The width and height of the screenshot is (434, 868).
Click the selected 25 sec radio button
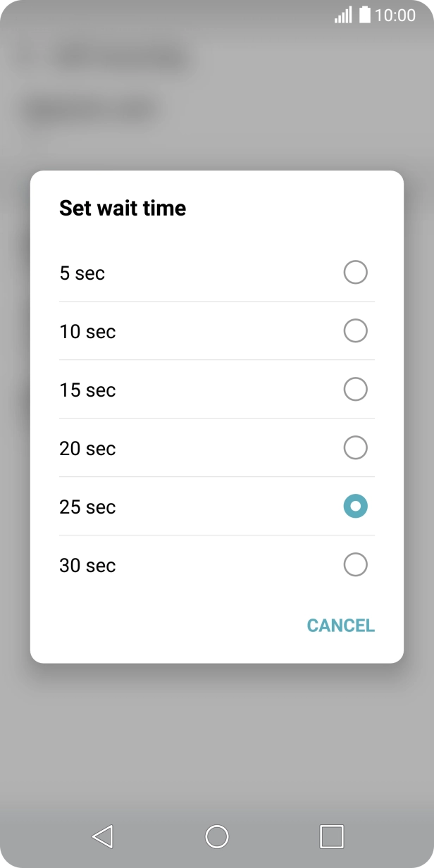pyautogui.click(x=355, y=506)
